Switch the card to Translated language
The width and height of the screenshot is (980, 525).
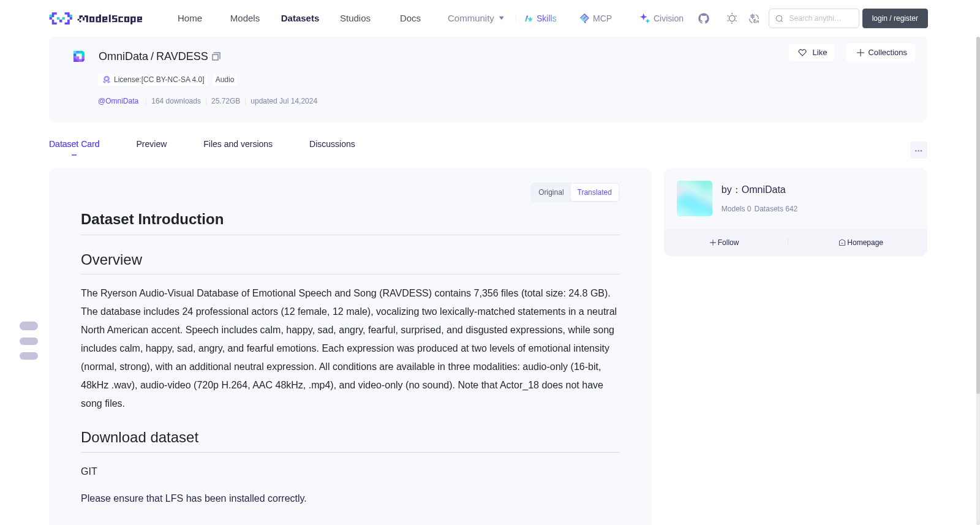point(594,192)
